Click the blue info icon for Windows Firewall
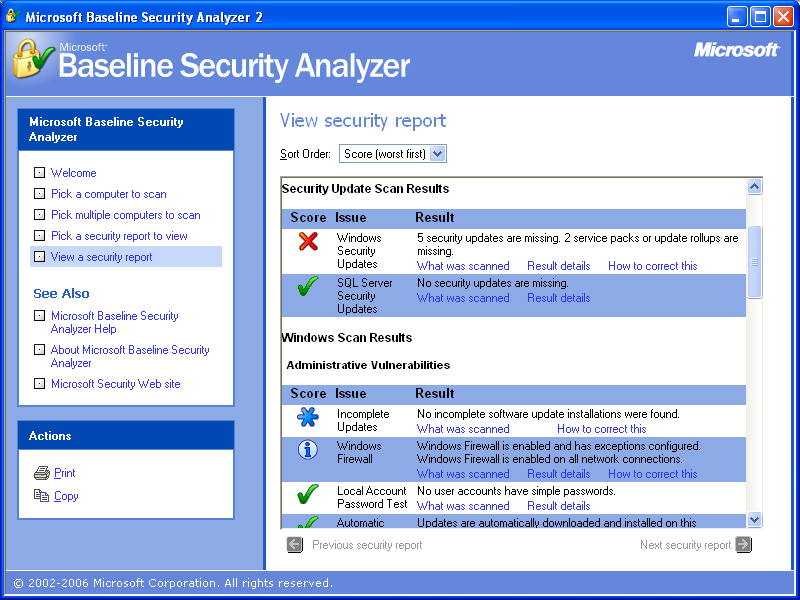 (308, 449)
